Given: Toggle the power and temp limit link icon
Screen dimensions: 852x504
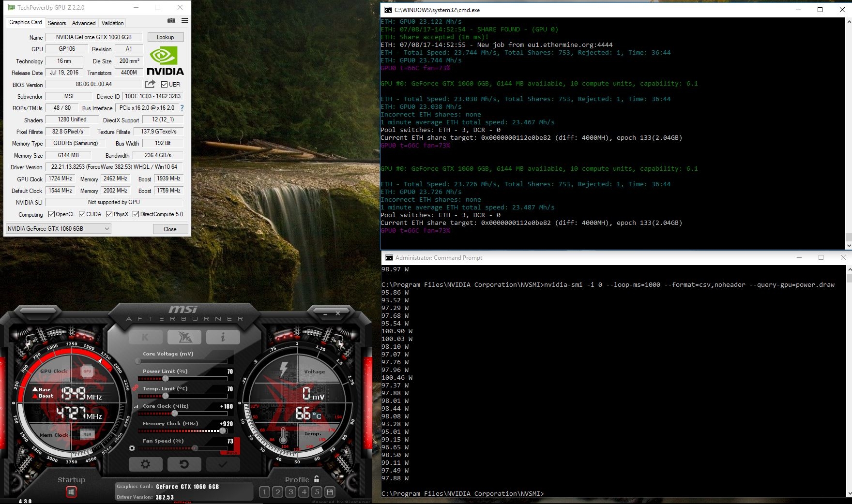Looking at the screenshot, I should tap(136, 388).
